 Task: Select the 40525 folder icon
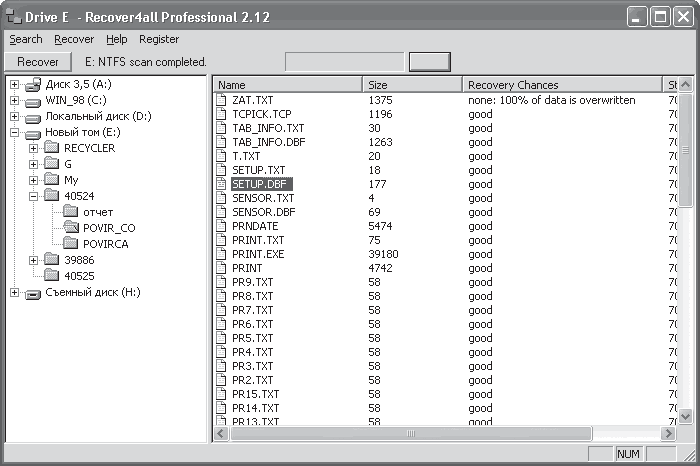click(x=52, y=275)
